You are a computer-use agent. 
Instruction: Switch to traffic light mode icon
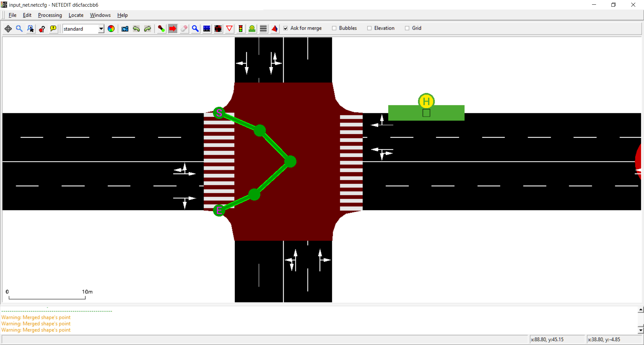tap(240, 29)
